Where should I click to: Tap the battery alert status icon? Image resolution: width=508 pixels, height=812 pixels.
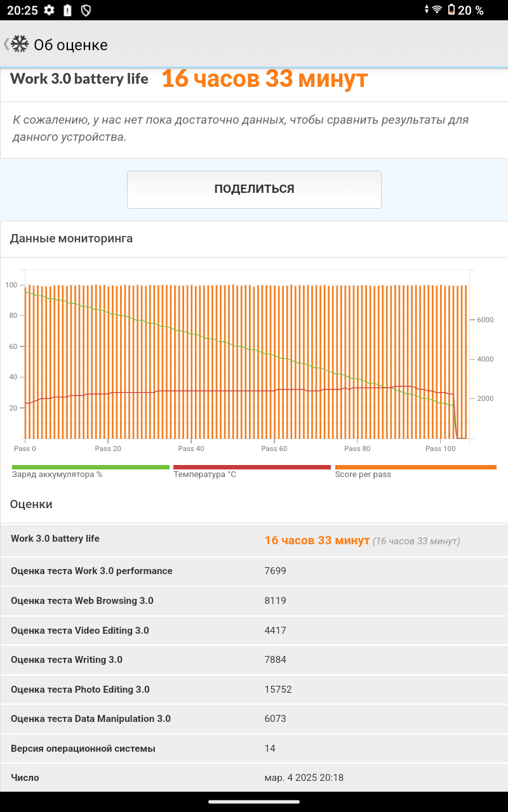(x=68, y=10)
